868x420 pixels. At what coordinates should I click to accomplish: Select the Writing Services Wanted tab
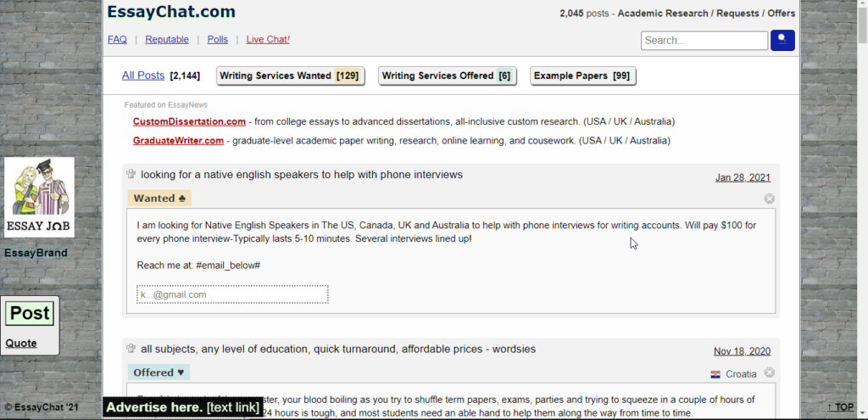(x=290, y=76)
